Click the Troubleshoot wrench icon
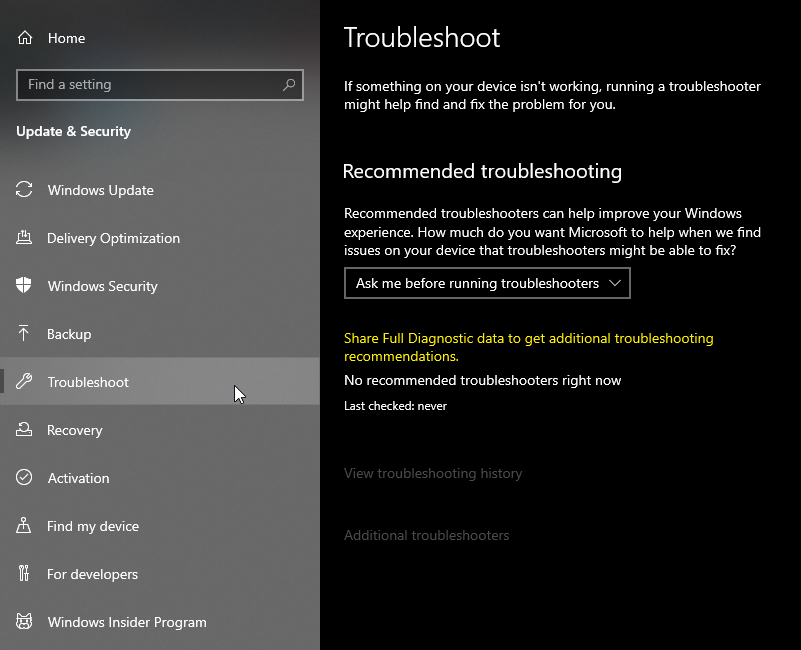The height and width of the screenshot is (650, 801). point(25,382)
